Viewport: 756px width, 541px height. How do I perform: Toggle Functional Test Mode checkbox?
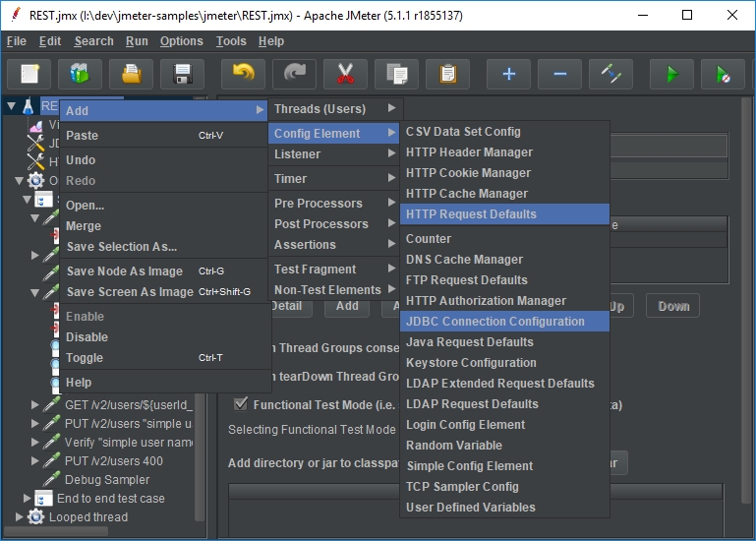(241, 404)
